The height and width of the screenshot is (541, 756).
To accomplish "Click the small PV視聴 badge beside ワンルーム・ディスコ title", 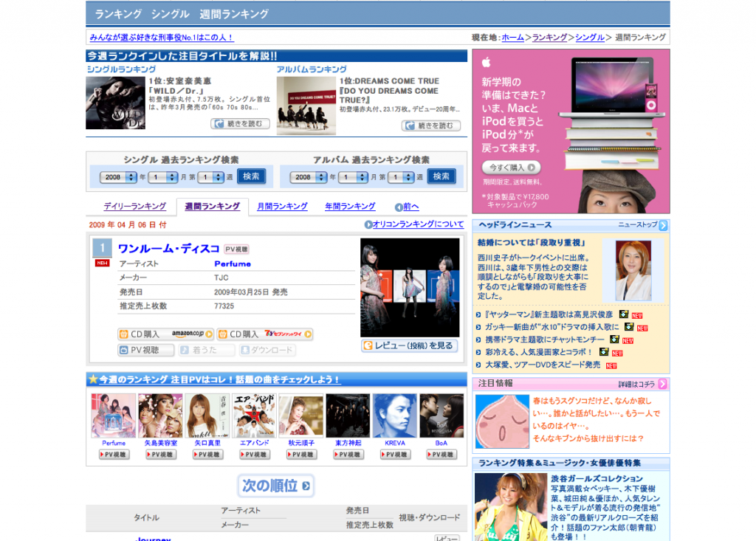I will (x=237, y=249).
